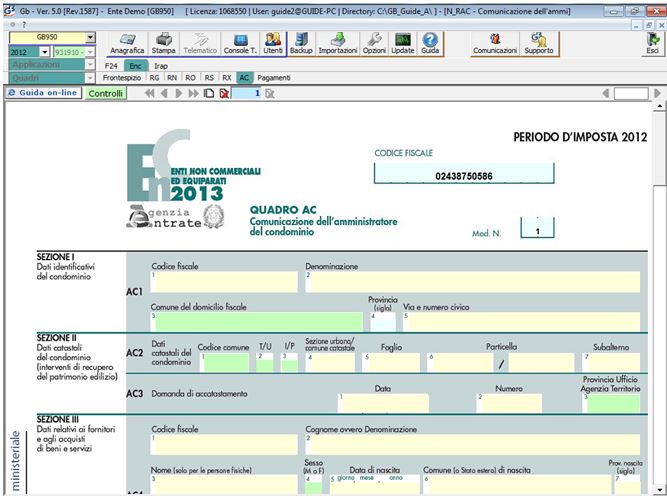
Task: Click the left arrow near the right-side box
Action: pos(606,93)
